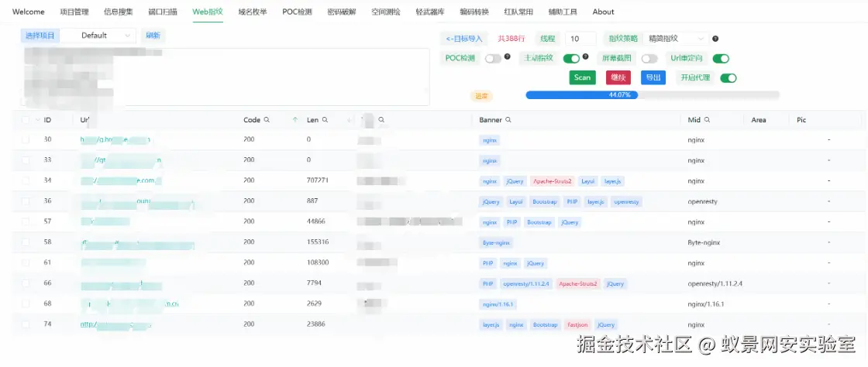Select the 域名枚举 tab
This screenshot has width=868, height=367.
pyautogui.click(x=253, y=12)
